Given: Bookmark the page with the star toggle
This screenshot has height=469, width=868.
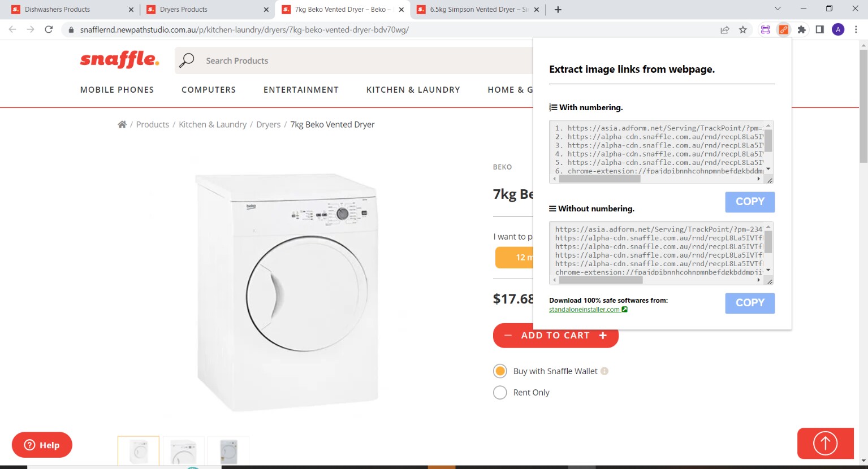Looking at the screenshot, I should click(x=743, y=29).
